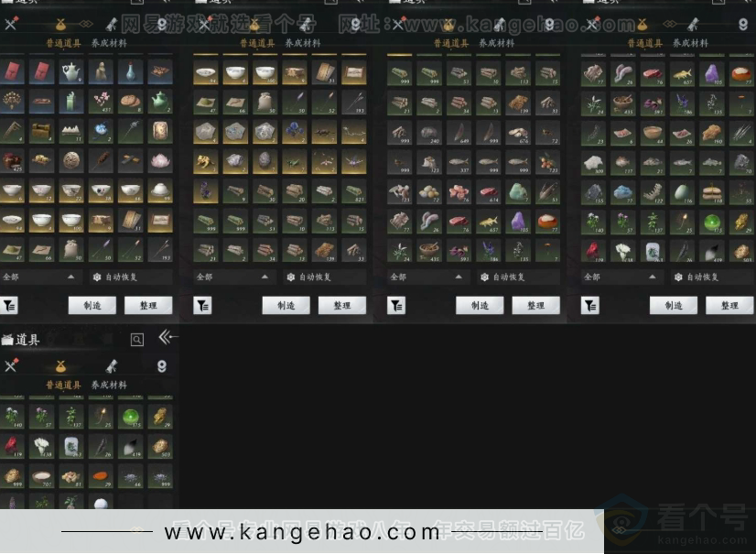Select the pink lotus flower item
Viewport: 756px width, 554px height.
click(x=160, y=160)
